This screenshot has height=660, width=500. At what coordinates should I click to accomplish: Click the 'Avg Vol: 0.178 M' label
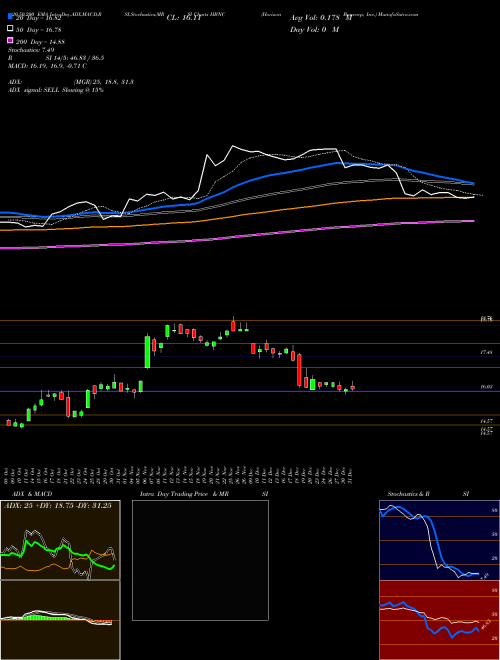click(320, 18)
